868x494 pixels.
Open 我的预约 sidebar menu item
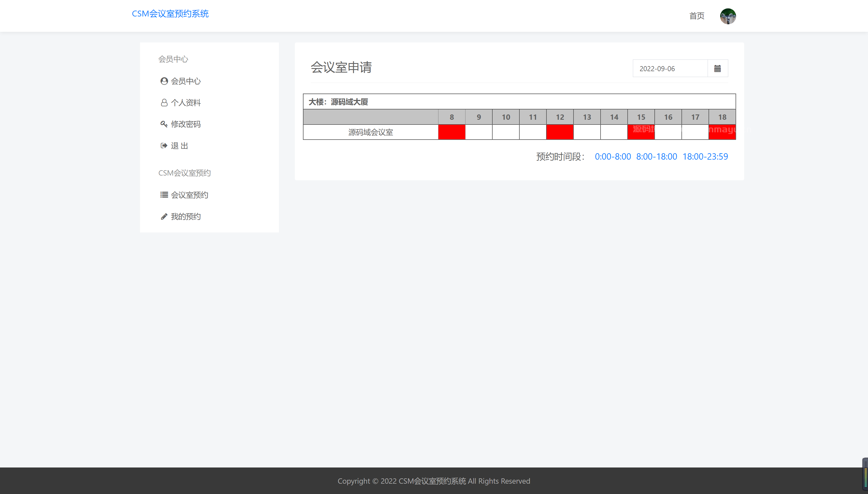(185, 217)
